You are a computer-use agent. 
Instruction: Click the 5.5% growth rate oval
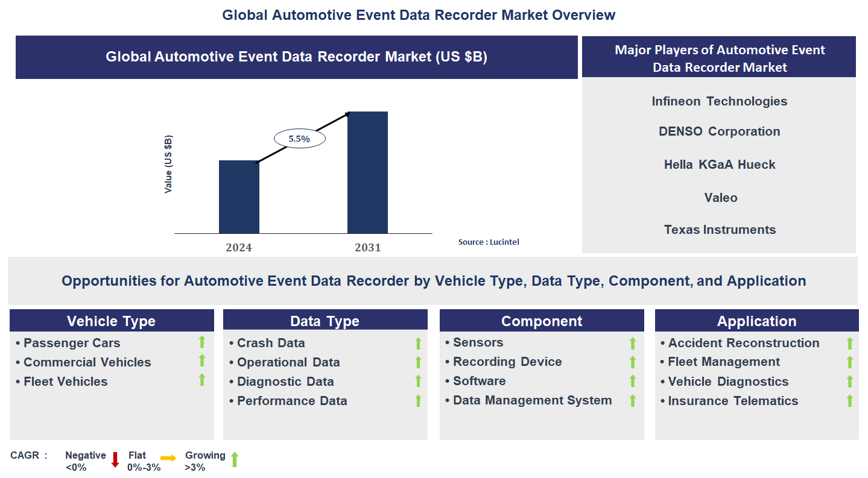click(299, 139)
